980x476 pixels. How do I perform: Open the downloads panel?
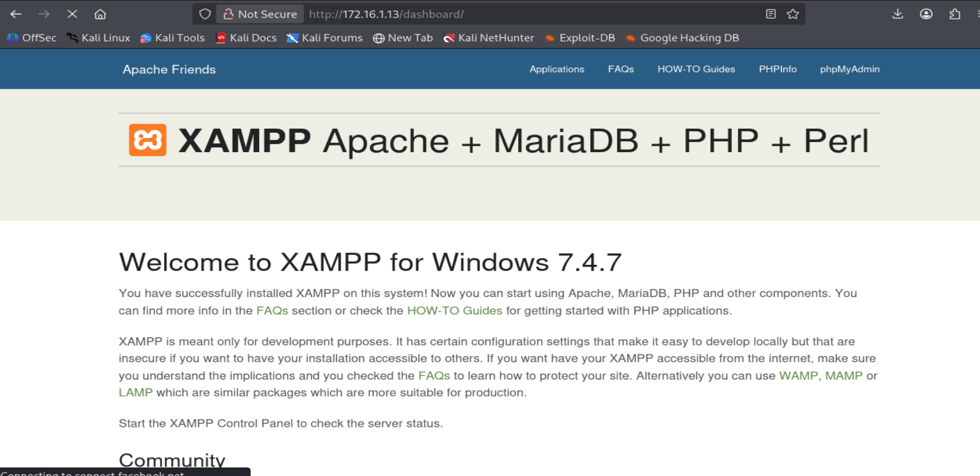click(898, 14)
